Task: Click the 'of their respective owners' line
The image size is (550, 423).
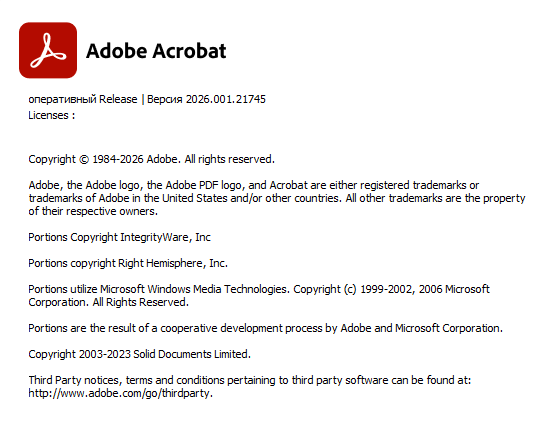Action: [93, 211]
